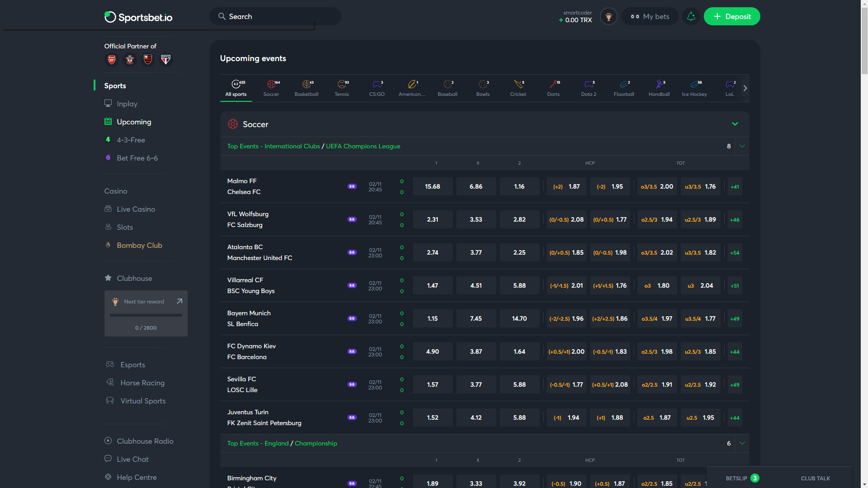The image size is (868, 488).
Task: Collapse the Soccer section chevron
Action: pyautogui.click(x=735, y=124)
